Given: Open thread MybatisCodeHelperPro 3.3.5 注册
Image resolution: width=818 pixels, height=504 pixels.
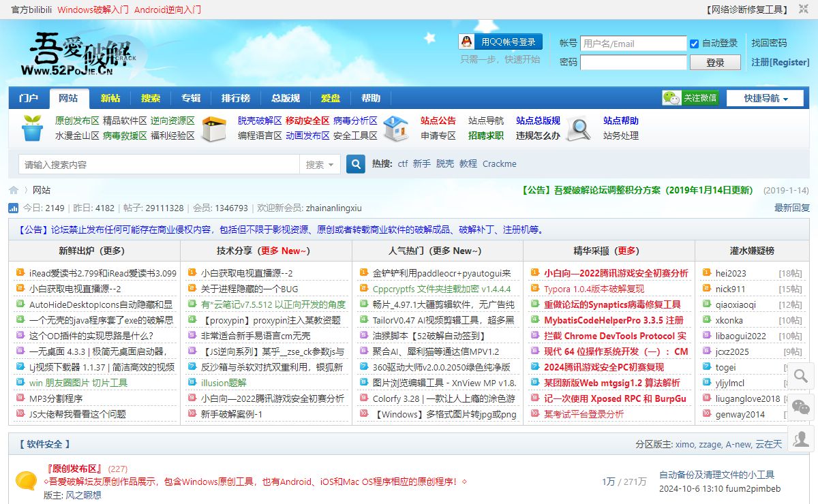Looking at the screenshot, I should pos(613,320).
